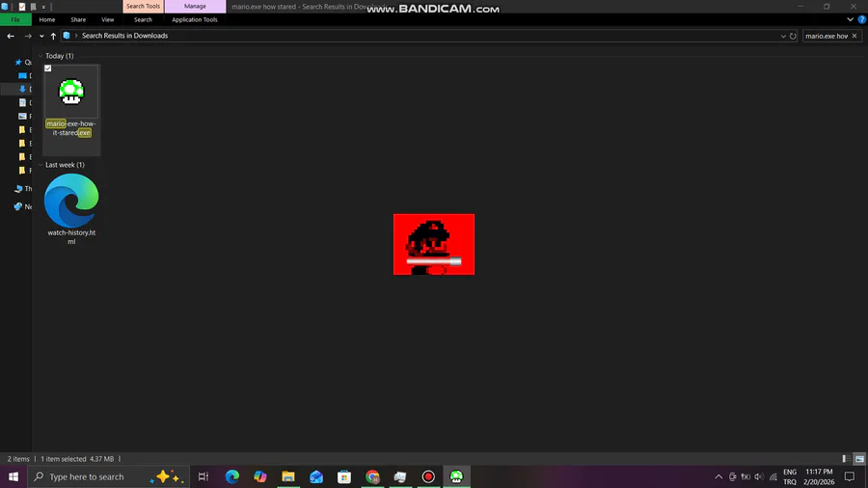Switch to Large icons view layout
868x488 pixels.
pyautogui.click(x=859, y=459)
